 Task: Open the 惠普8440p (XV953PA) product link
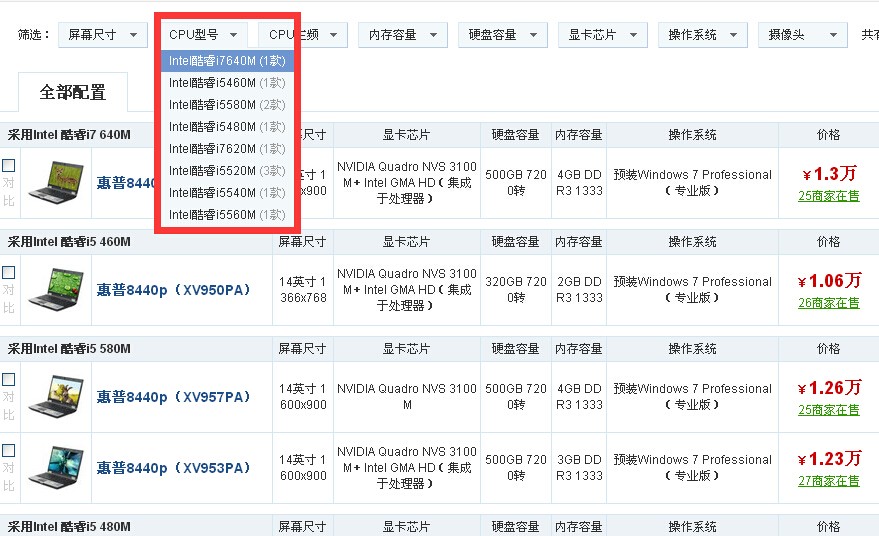pos(173,468)
